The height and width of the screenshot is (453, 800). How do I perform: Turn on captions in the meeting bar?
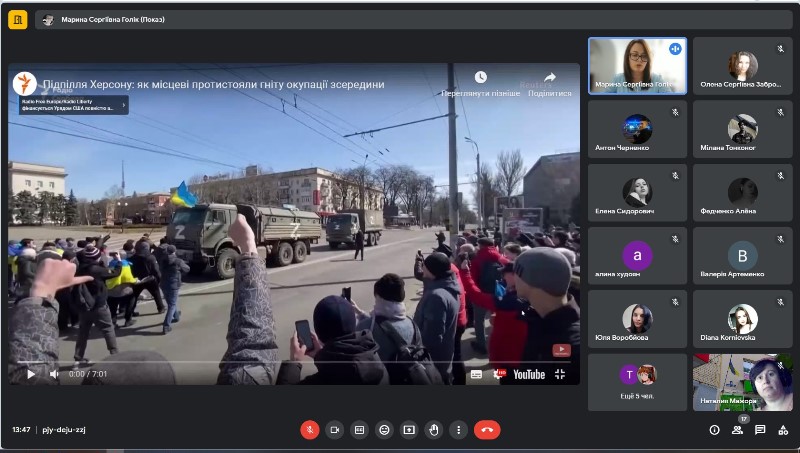[x=359, y=430]
